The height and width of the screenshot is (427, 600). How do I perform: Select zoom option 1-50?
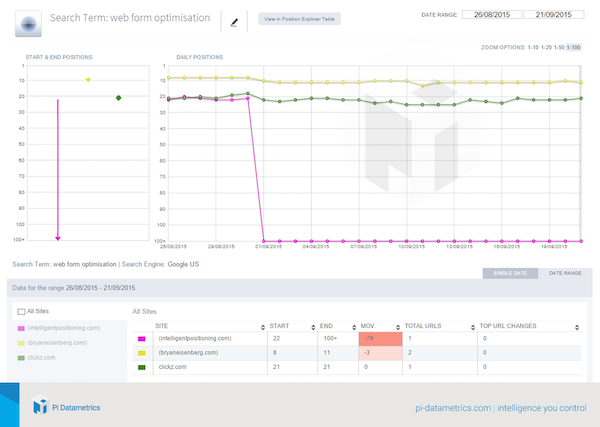coord(559,47)
